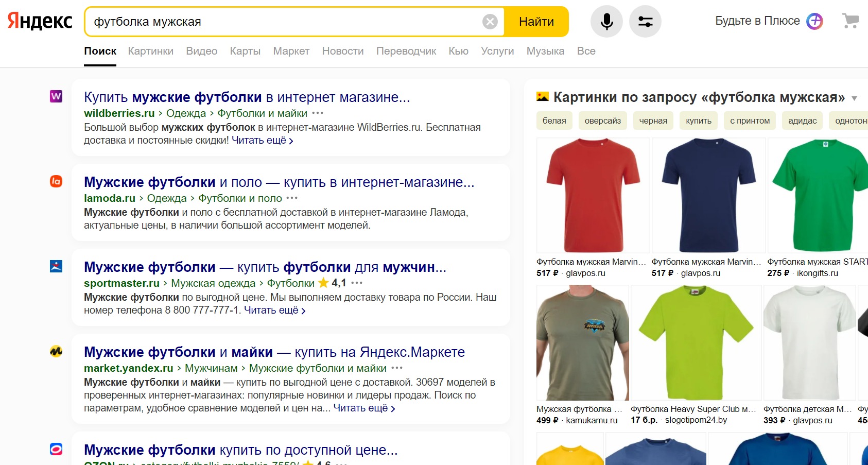The width and height of the screenshot is (868, 465).
Task: Open navy blue t-shirt Marvin image
Action: [708, 195]
